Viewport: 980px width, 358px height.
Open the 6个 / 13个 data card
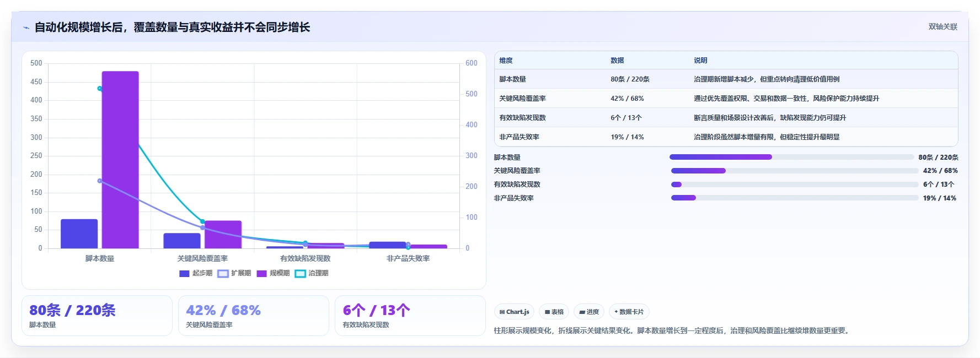coord(410,316)
